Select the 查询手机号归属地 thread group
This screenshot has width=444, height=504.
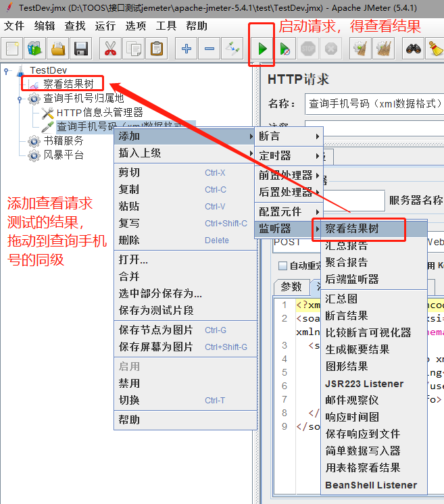tap(84, 98)
